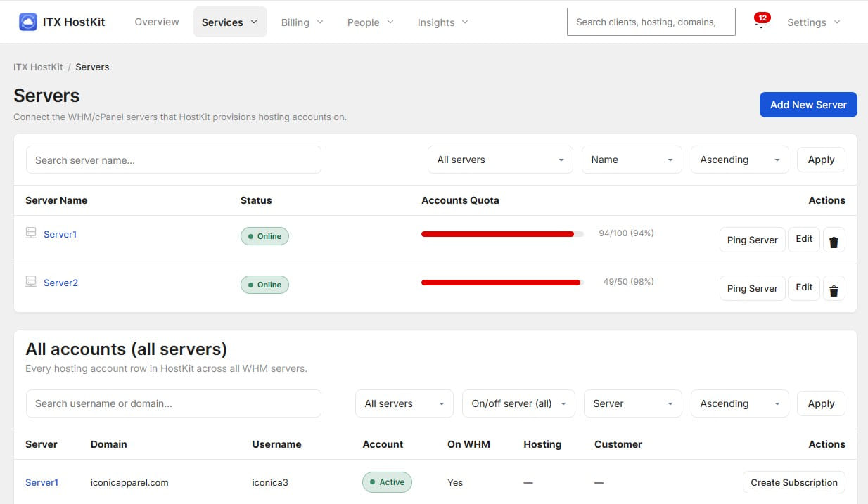This screenshot has width=868, height=504.
Task: Open the Name sort-by dropdown
Action: [x=632, y=160]
